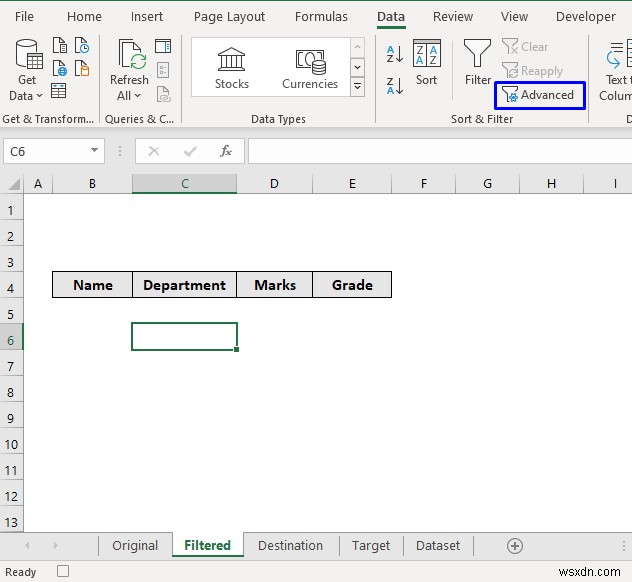
Task: Click the Marks header cell
Action: coord(275,285)
